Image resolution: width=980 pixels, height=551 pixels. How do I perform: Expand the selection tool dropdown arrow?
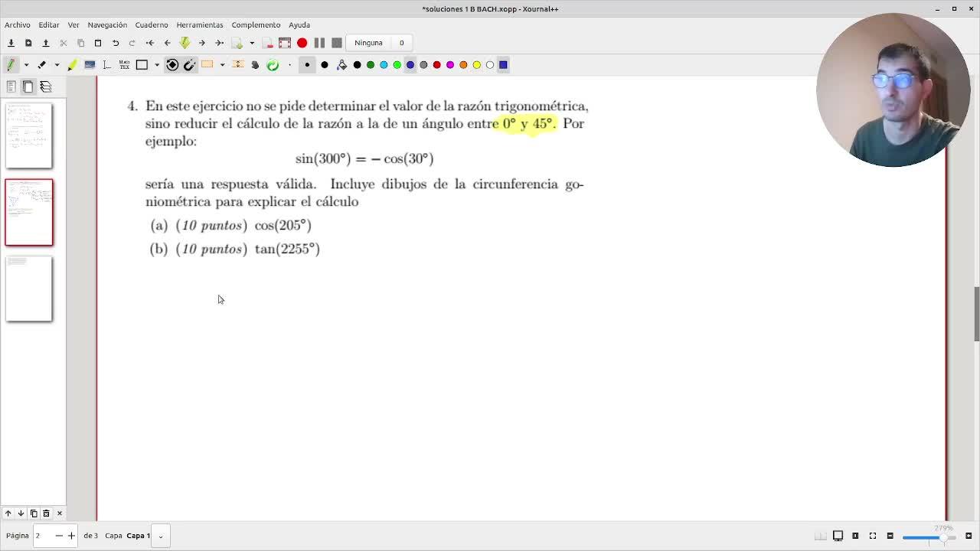tap(222, 65)
